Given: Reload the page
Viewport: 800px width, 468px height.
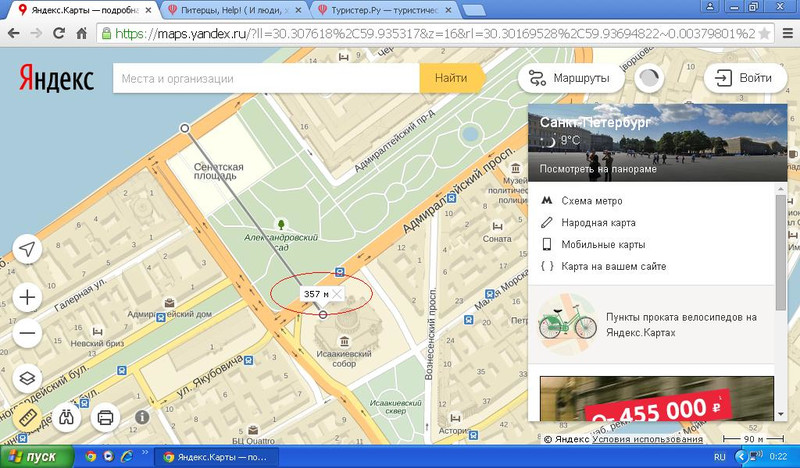Looking at the screenshot, I should 59,34.
